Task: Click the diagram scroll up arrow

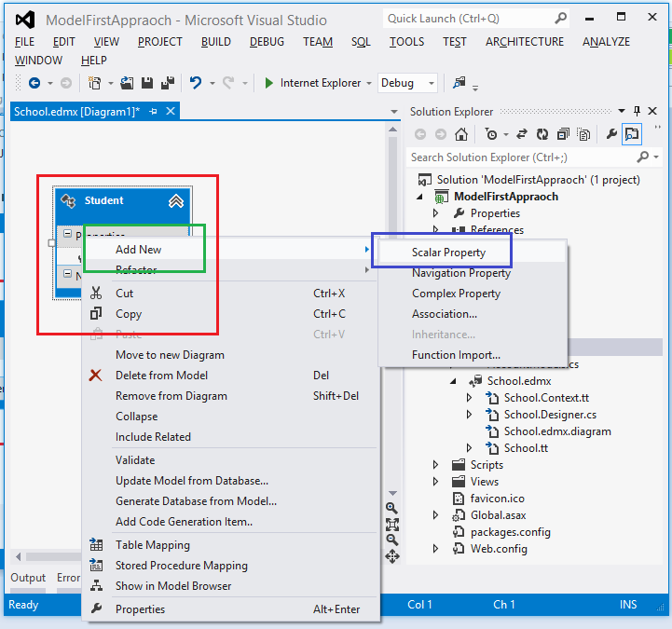Action: tap(392, 130)
